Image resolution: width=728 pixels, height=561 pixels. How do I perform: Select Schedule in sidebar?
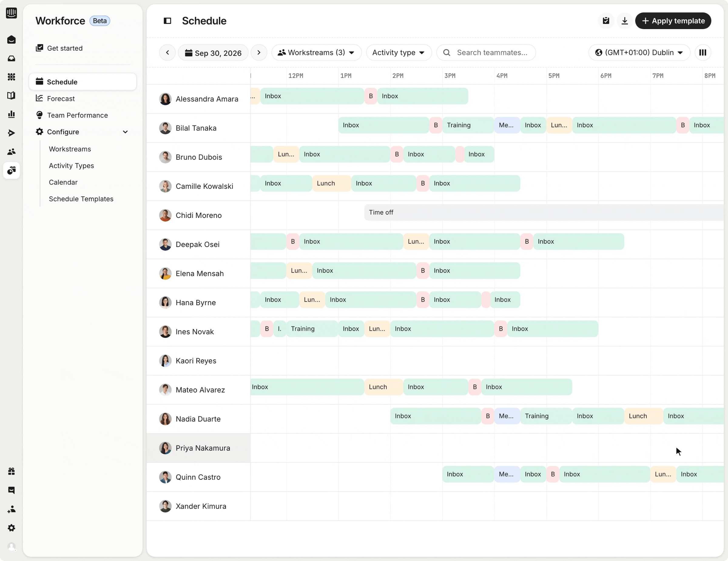(x=83, y=82)
